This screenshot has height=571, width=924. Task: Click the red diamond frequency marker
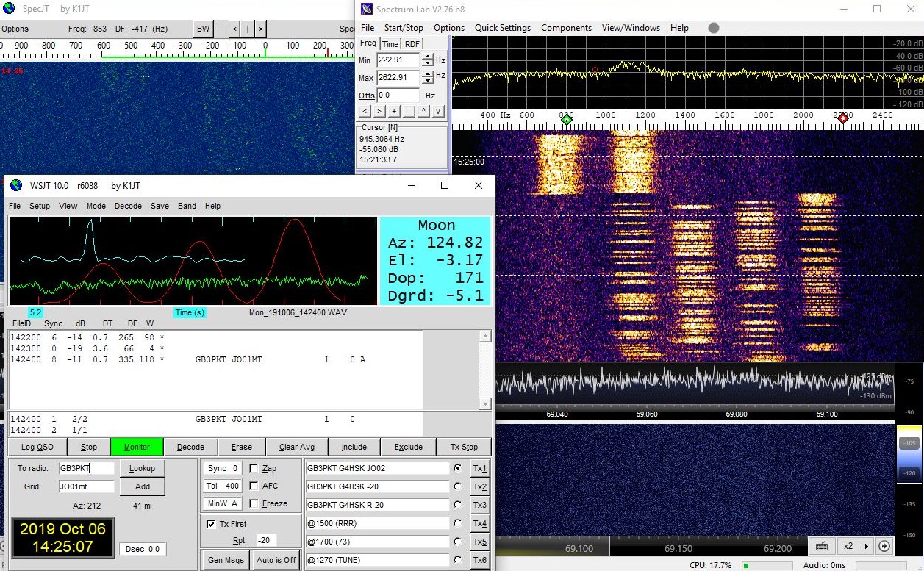pos(842,118)
